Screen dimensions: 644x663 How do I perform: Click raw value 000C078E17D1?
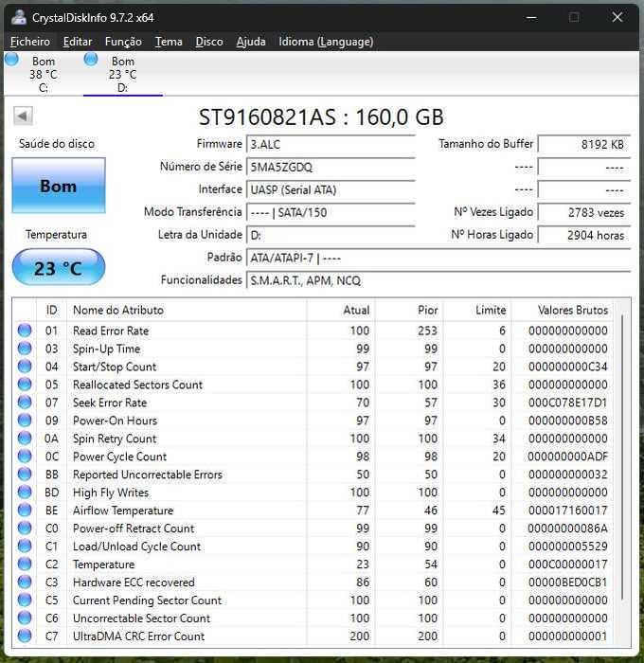pos(567,403)
